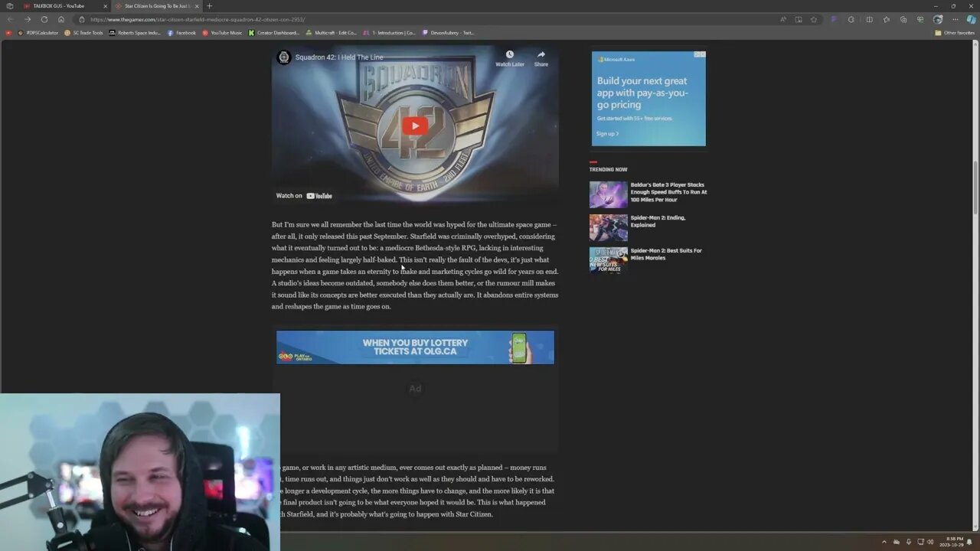The image size is (980, 551).
Task: Click the site info lock icon
Action: click(x=82, y=19)
